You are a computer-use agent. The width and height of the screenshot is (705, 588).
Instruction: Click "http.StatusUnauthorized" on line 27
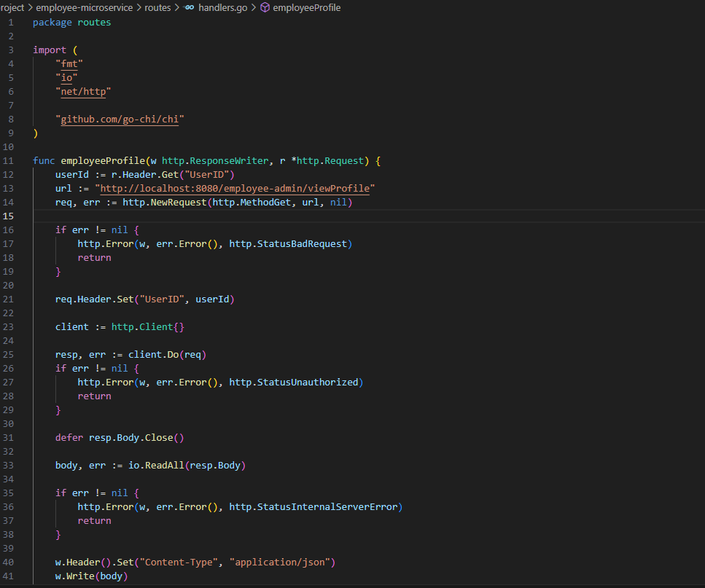click(x=294, y=383)
